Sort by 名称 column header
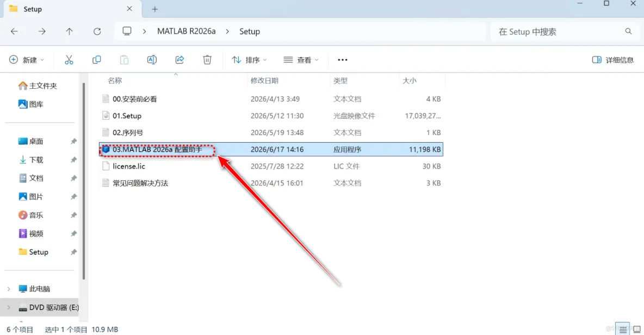644x335 pixels. click(x=115, y=81)
